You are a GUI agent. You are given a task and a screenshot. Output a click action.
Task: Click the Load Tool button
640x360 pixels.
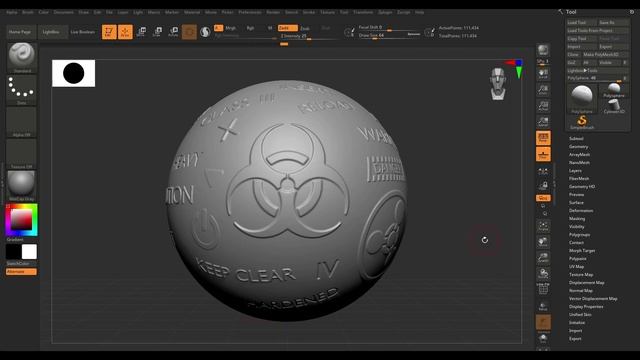(x=581, y=22)
